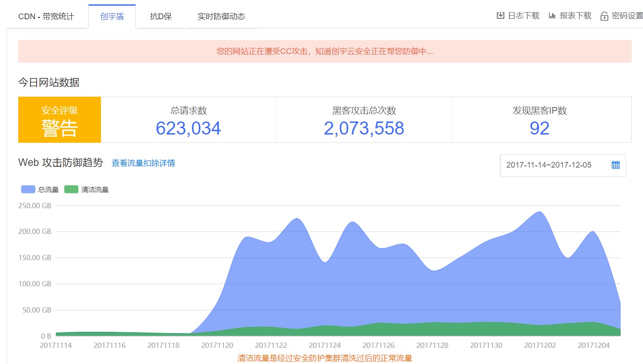The width and height of the screenshot is (643, 364).
Task: Click y-axis label 0 B
Action: [x=46, y=336]
